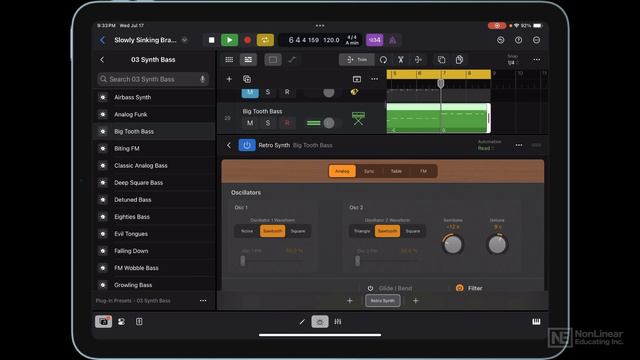Set Oscillator 2 waveform to Triangle
This screenshot has height=360, width=640.
[362, 231]
